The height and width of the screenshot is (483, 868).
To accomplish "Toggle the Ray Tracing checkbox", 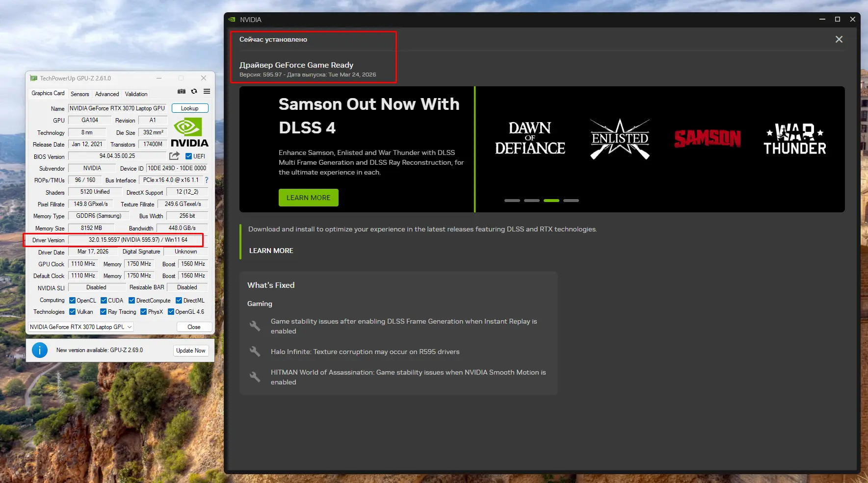I will (104, 312).
